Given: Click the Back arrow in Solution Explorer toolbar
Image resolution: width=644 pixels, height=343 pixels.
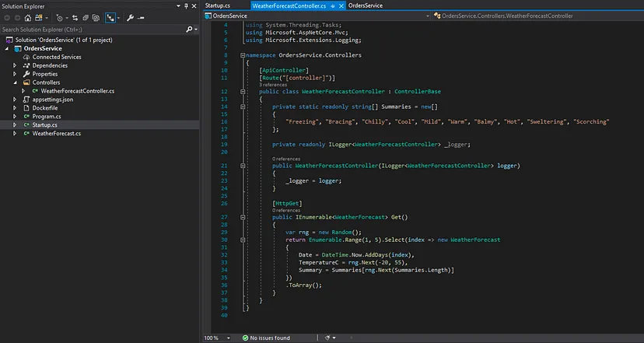Looking at the screenshot, I should tap(7, 18).
